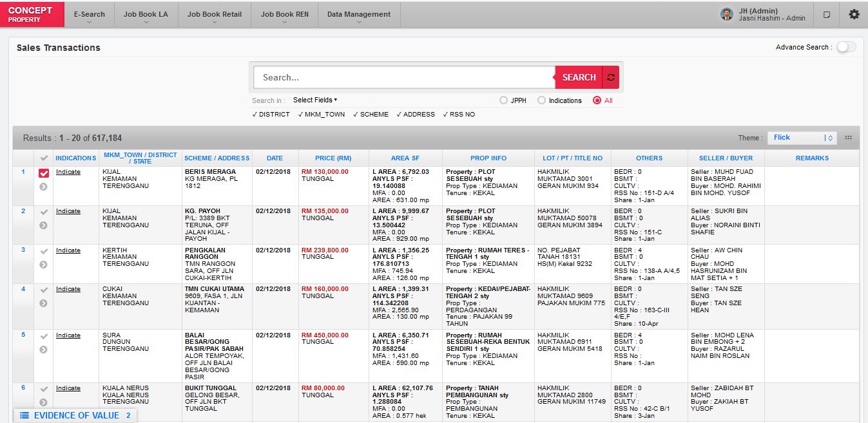
Task: Toggle the Advance Search switch
Action: 846,47
